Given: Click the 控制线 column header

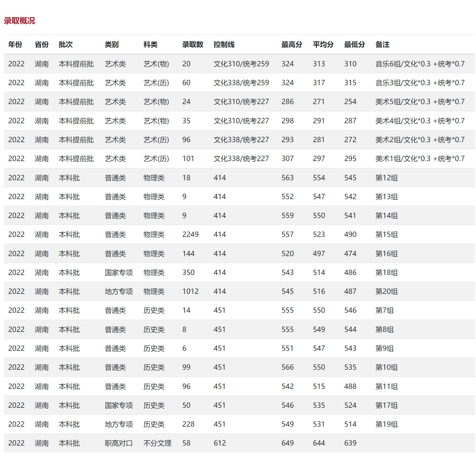Looking at the screenshot, I should (224, 45).
